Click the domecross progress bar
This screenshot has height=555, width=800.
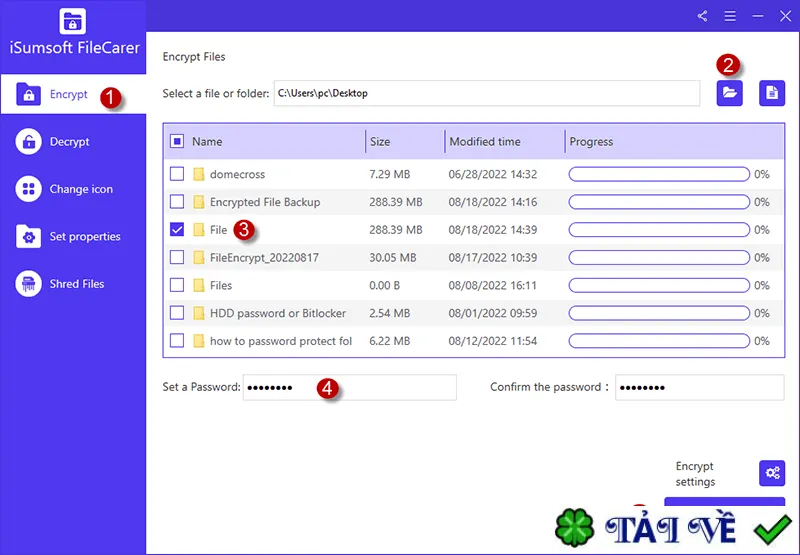click(x=659, y=174)
